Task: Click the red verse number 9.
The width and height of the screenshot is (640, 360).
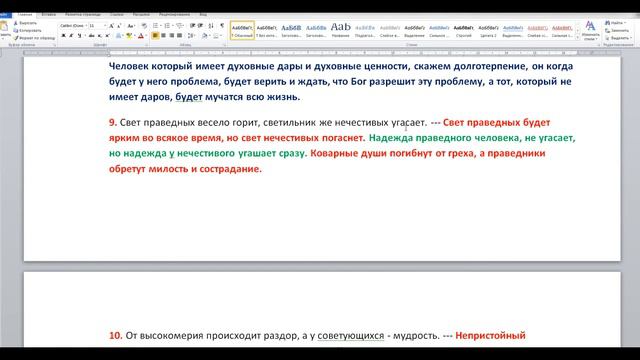Action: coord(113,122)
